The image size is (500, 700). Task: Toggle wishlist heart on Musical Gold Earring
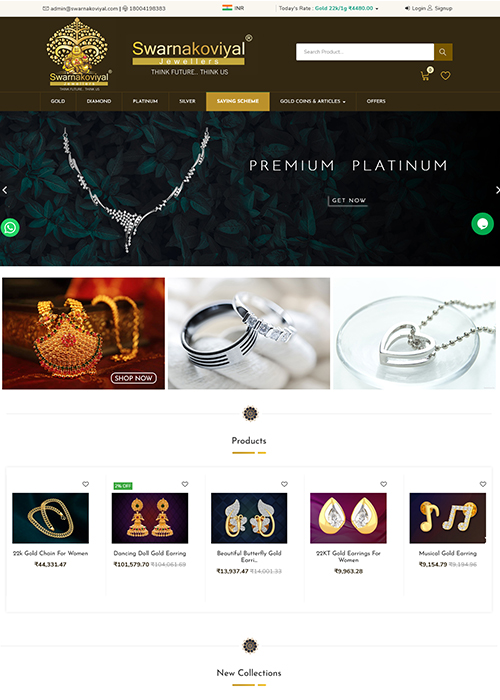(x=483, y=484)
